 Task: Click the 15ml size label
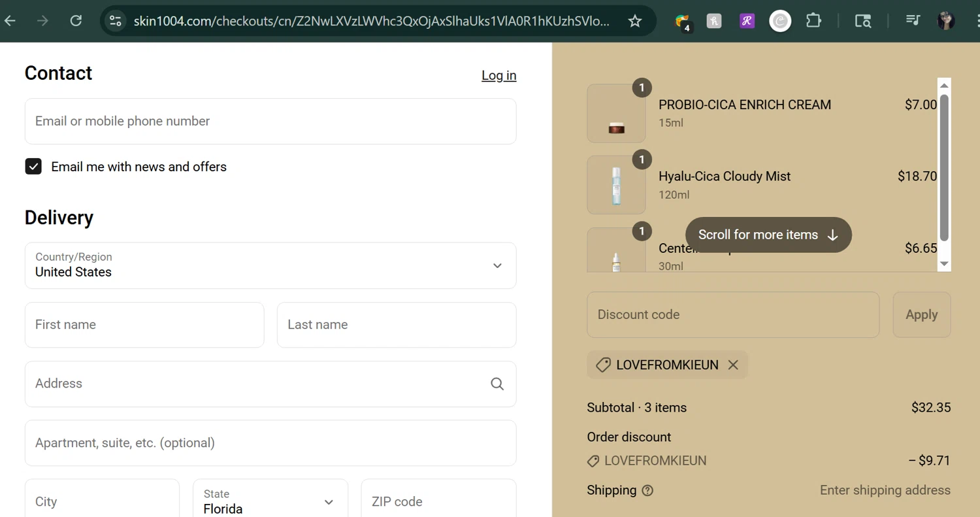click(671, 123)
